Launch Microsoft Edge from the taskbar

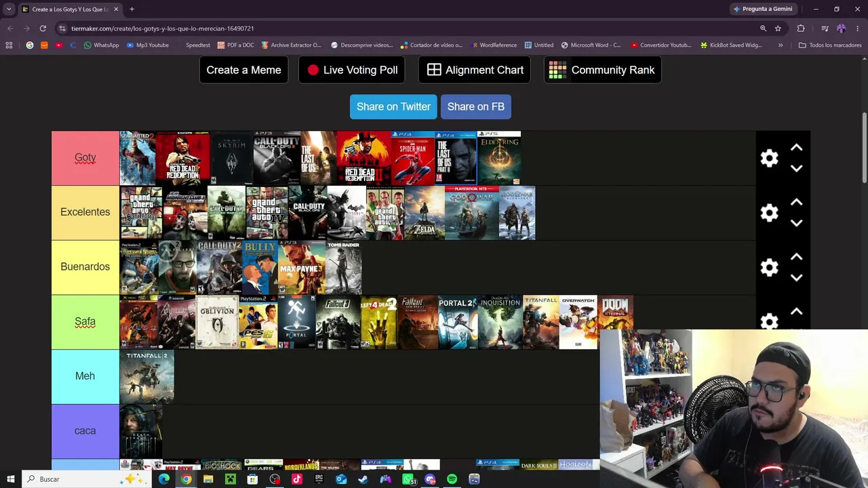coord(164,479)
